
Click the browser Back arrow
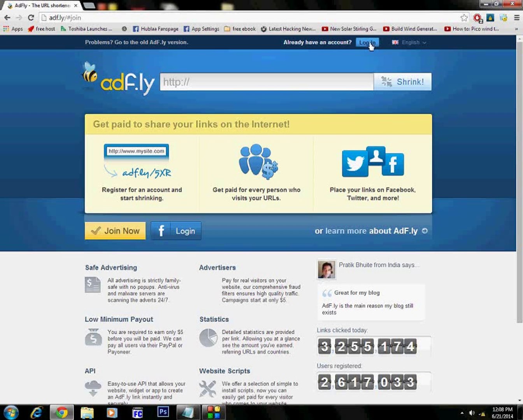(x=7, y=17)
